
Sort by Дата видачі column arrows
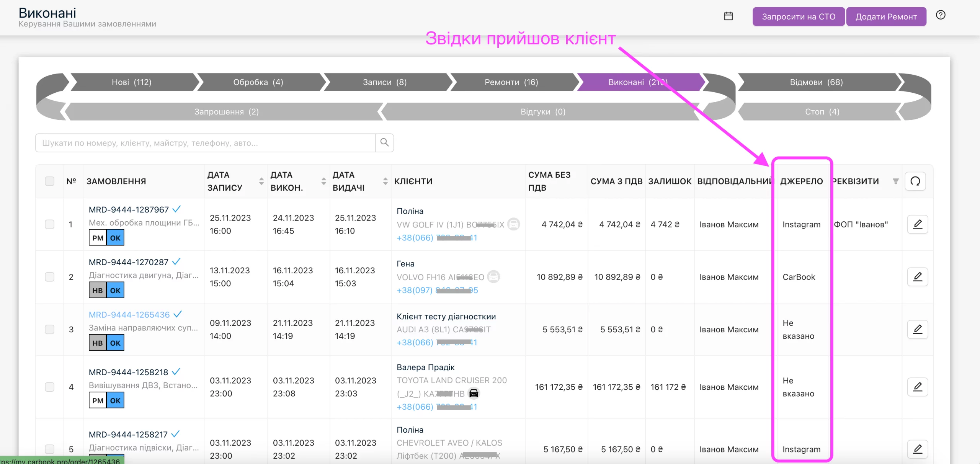pos(385,181)
